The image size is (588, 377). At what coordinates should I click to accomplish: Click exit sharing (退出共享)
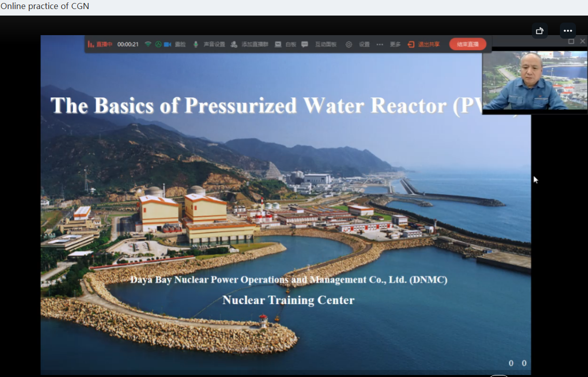424,44
